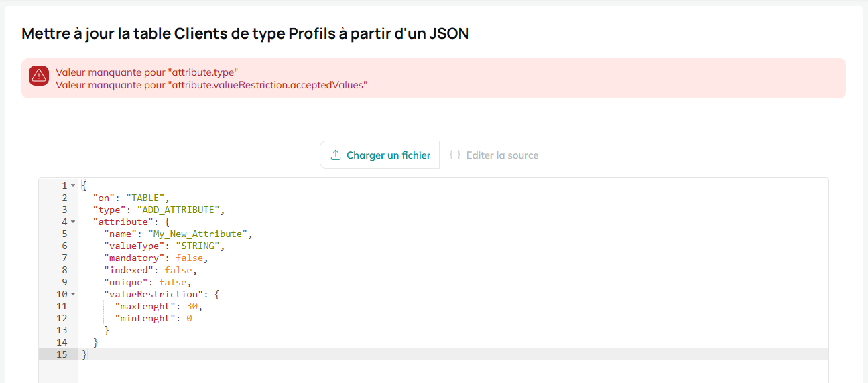Image resolution: width=868 pixels, height=383 pixels.
Task: Click the false value of "unique"
Action: [x=173, y=282]
